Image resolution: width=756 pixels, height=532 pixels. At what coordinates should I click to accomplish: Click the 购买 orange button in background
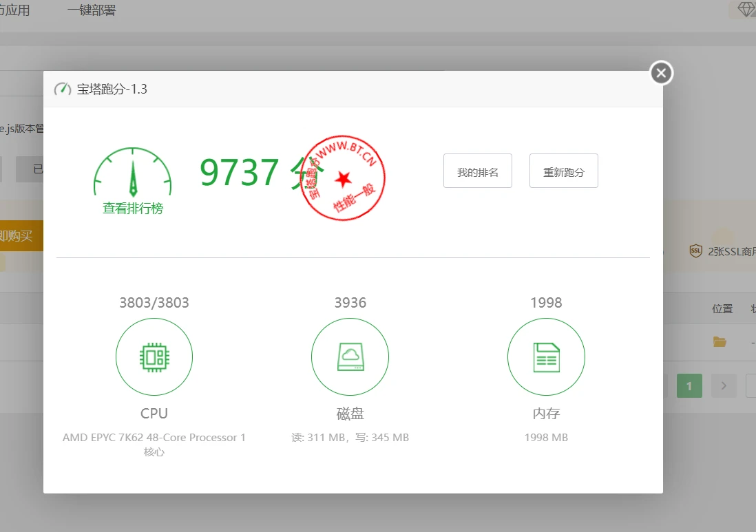22,235
